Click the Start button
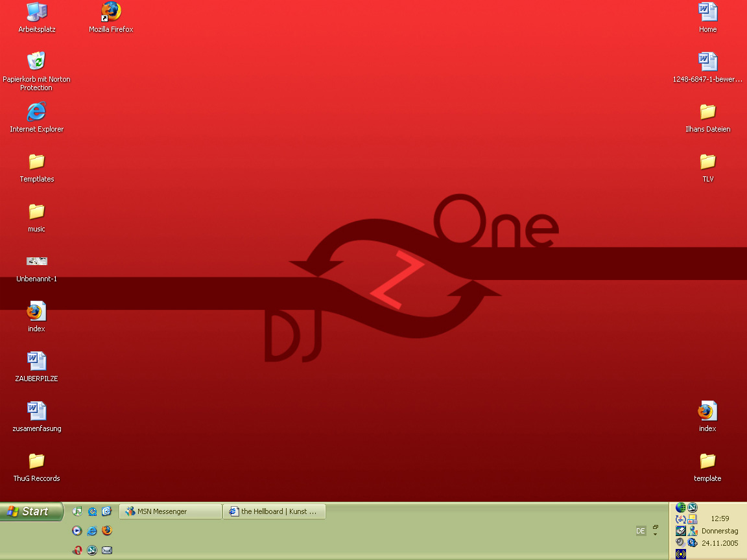The height and width of the screenshot is (560, 747). [x=32, y=511]
